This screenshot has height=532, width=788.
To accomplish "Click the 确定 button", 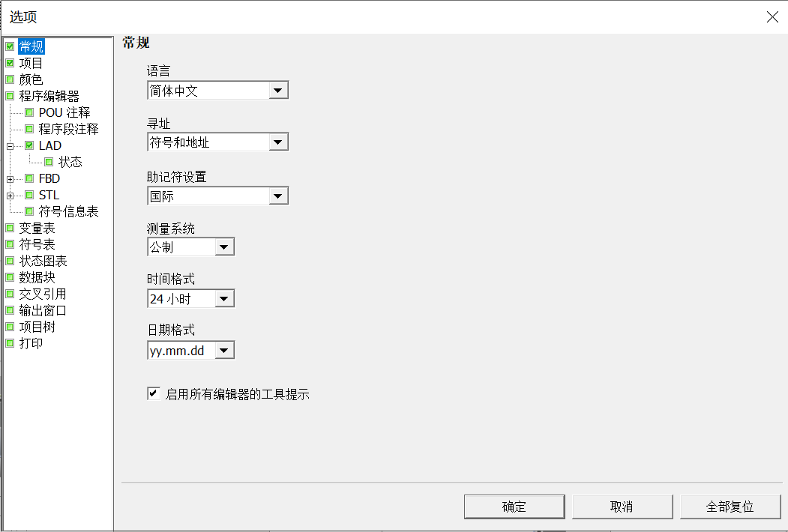I will (x=514, y=507).
